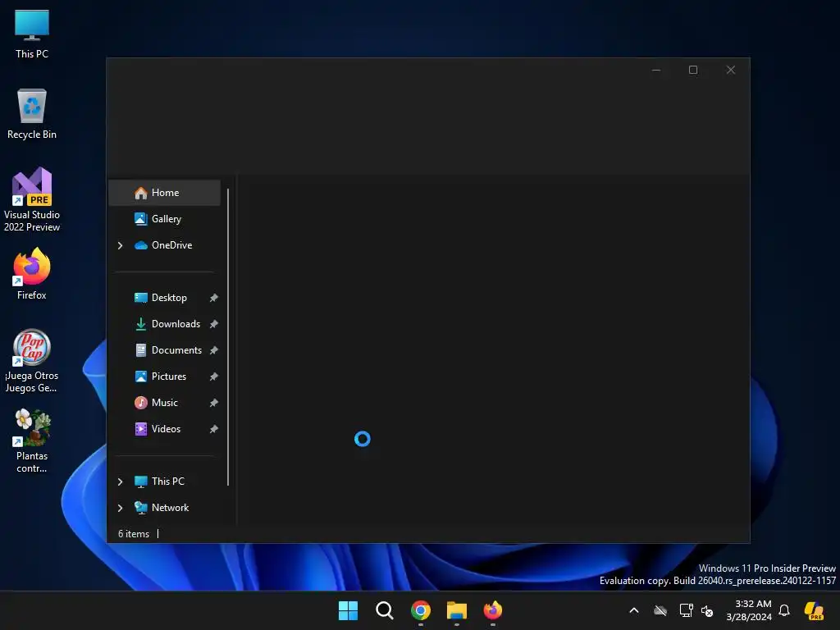Viewport: 840px width, 630px height.
Task: Open the network status tray icon
Action: tap(686, 610)
